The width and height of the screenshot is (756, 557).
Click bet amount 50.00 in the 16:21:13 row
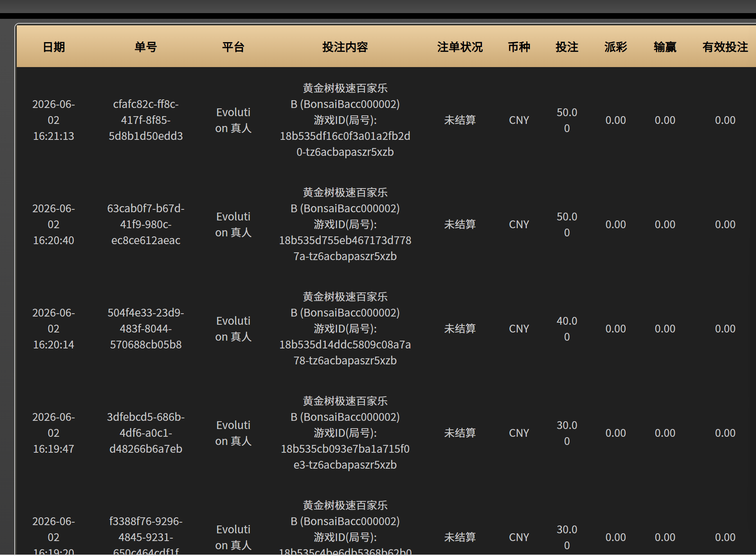coord(567,120)
